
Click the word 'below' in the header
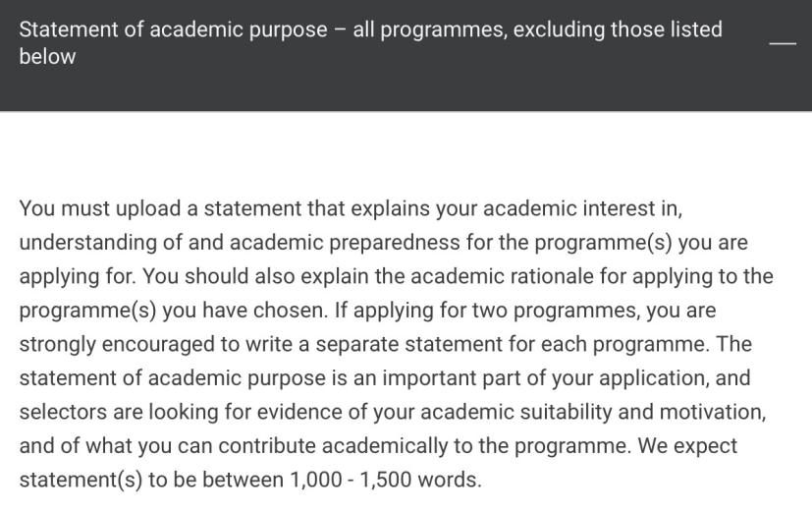click(x=47, y=56)
